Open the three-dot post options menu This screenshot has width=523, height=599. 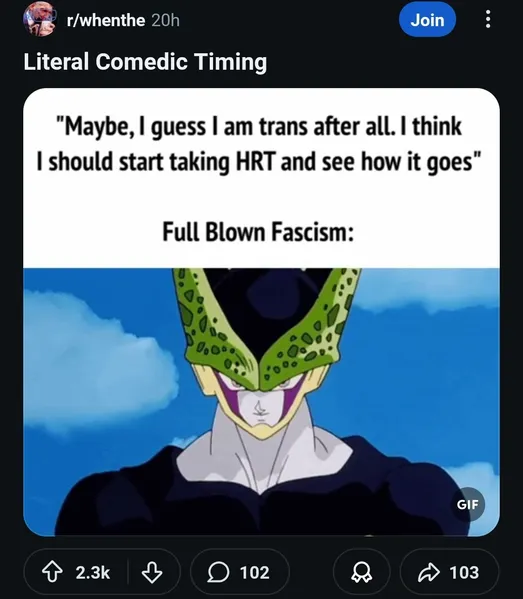click(487, 19)
